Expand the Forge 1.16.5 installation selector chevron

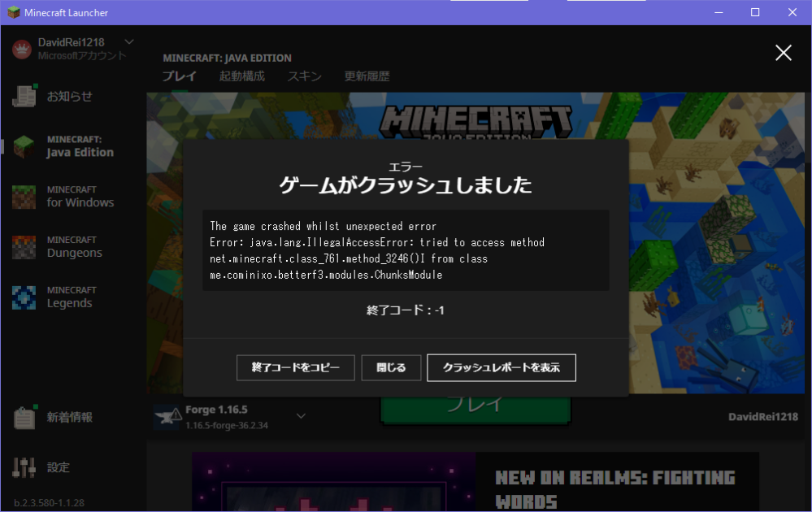coord(301,416)
